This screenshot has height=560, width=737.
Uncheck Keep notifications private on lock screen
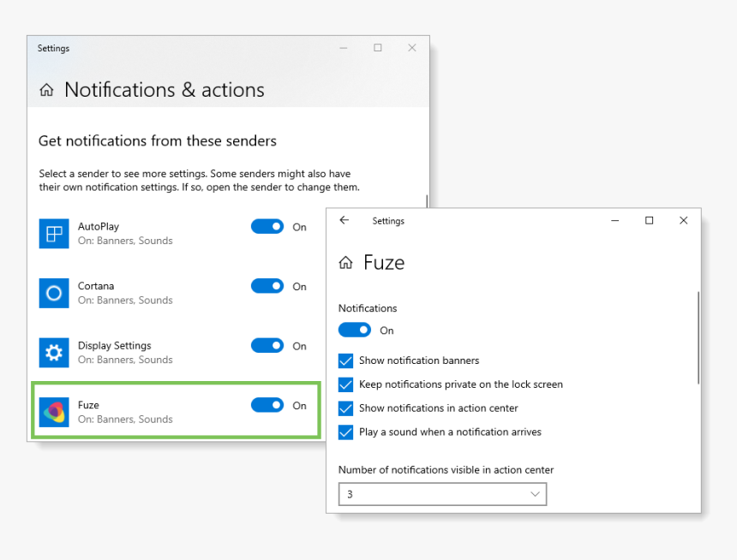point(346,384)
